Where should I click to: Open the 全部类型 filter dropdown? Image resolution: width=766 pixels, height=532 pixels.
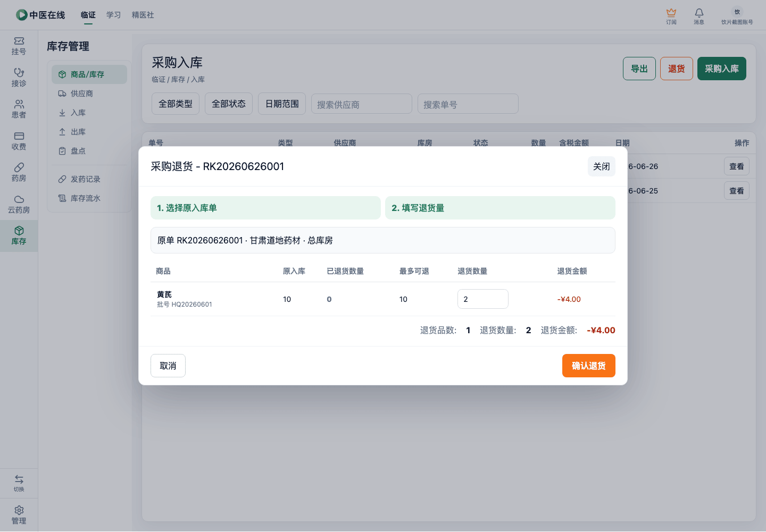tap(176, 104)
